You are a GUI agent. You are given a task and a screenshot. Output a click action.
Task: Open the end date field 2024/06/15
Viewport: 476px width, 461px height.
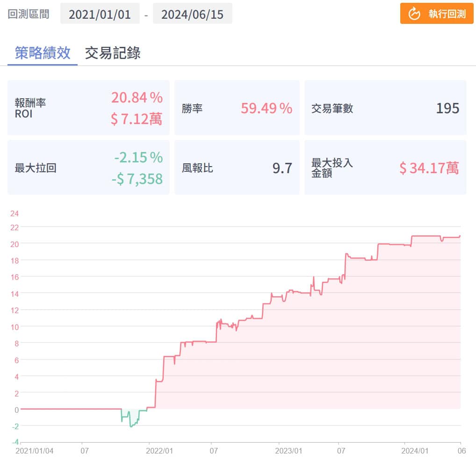point(192,14)
